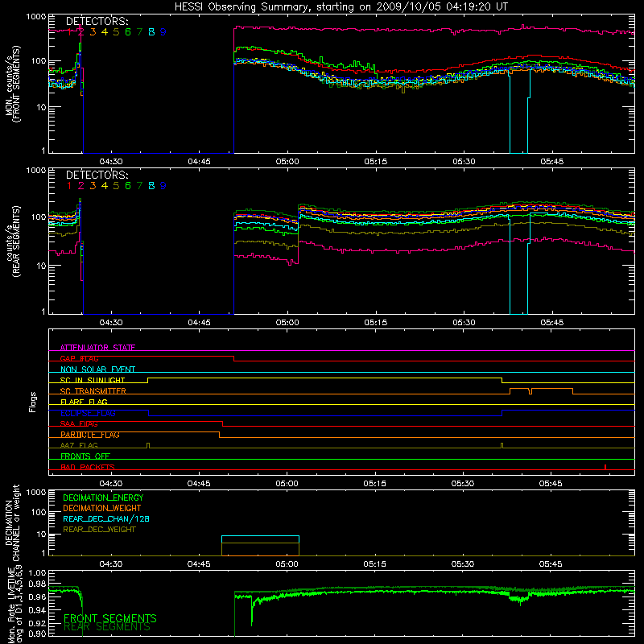Screen dimensions: 644x644
Task: Select detector '4' in front segments legend
Action: point(105,32)
